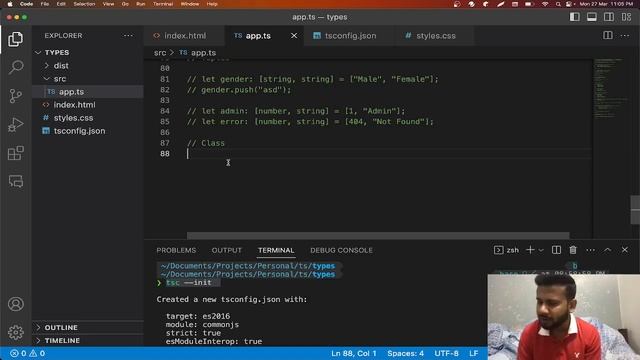Open terminal panel more actions ellipsis
Viewport: 640px width, 360px height.
590,250
